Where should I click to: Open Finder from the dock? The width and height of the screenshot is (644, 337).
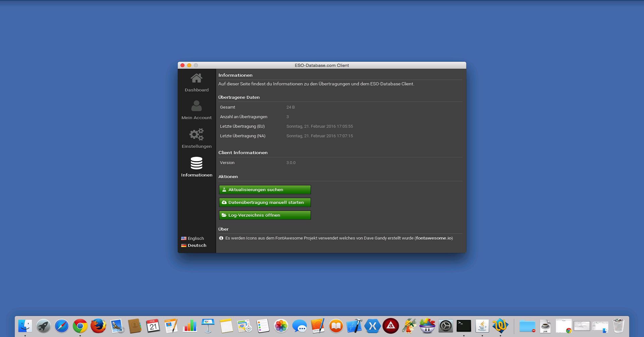click(x=25, y=326)
